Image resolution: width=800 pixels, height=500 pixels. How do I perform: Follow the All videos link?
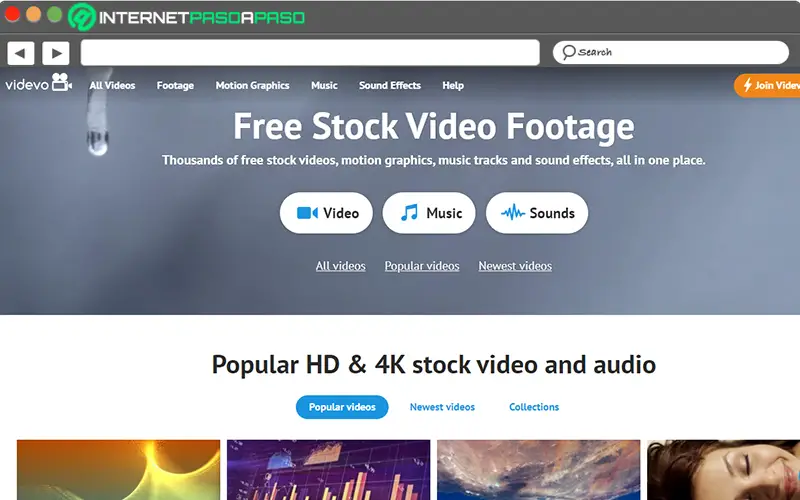point(340,266)
